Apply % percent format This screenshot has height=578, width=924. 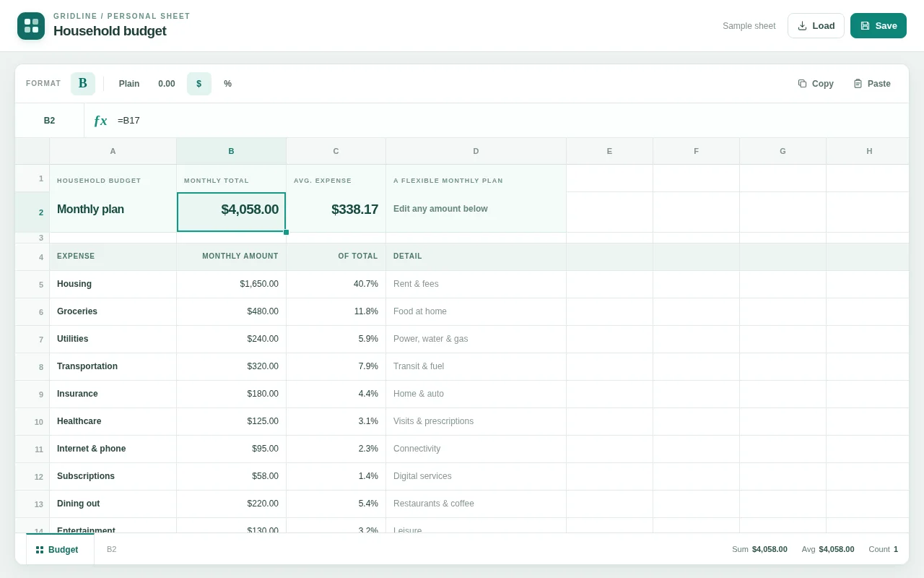coord(228,84)
